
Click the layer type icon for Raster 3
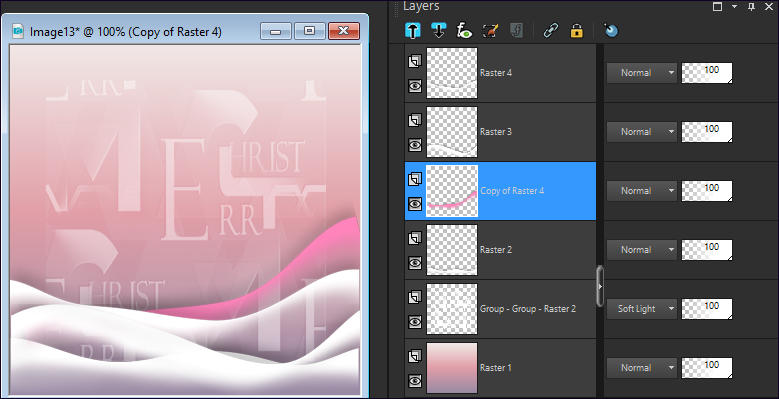[415, 120]
